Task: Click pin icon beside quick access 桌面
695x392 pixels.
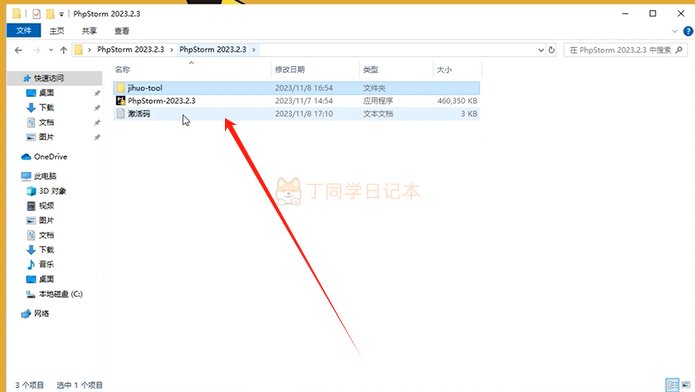Action: (x=97, y=93)
